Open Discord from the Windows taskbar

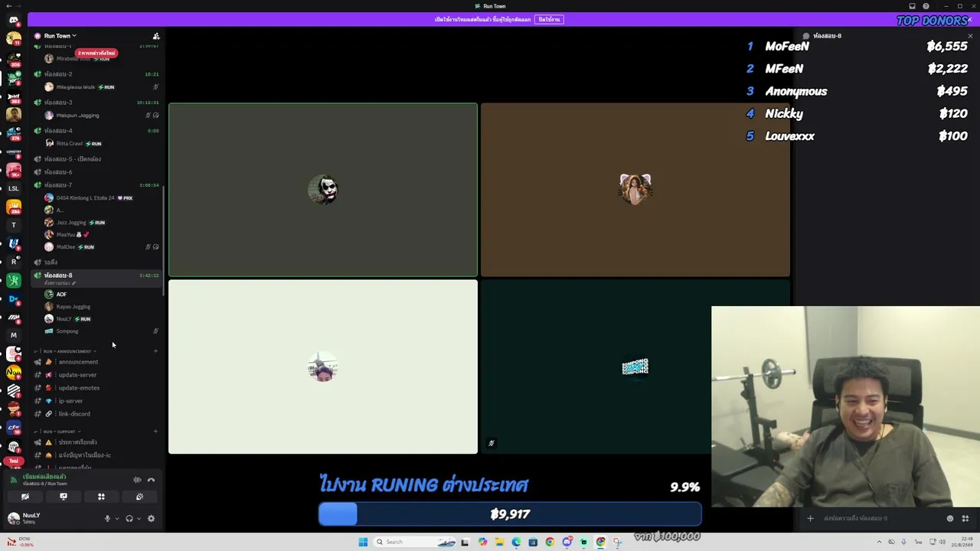click(x=567, y=542)
